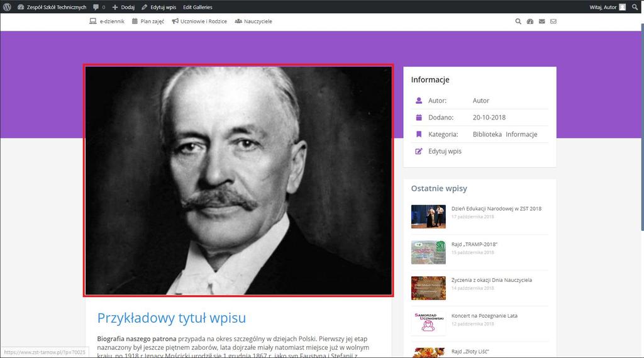
Task: Click date 12 października 2018
Action: click(x=472, y=324)
